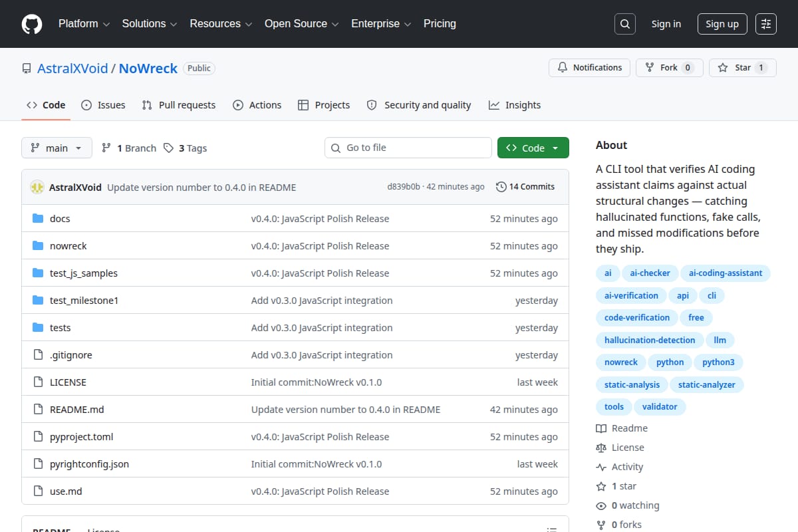Focus the Go to file field
This screenshot has width=798, height=532.
pos(408,148)
